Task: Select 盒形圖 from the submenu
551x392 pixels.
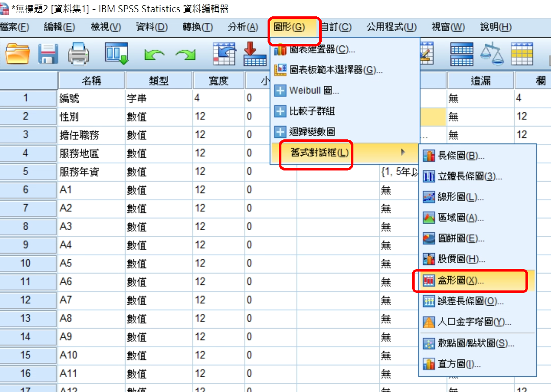Action: 461,280
